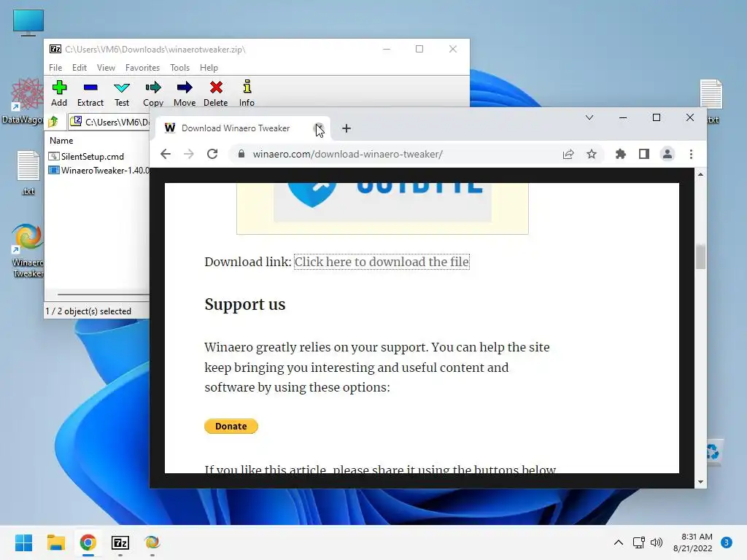747x560 pixels.
Task: Click 'Click here to download the file' link
Action: (x=382, y=262)
